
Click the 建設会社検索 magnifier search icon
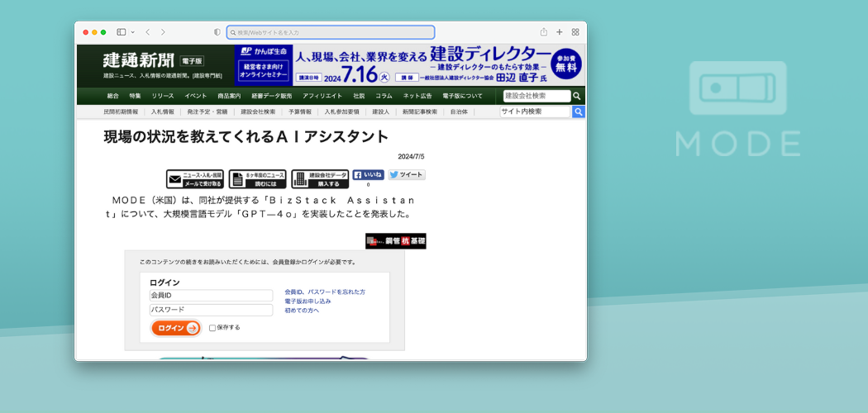click(x=577, y=96)
